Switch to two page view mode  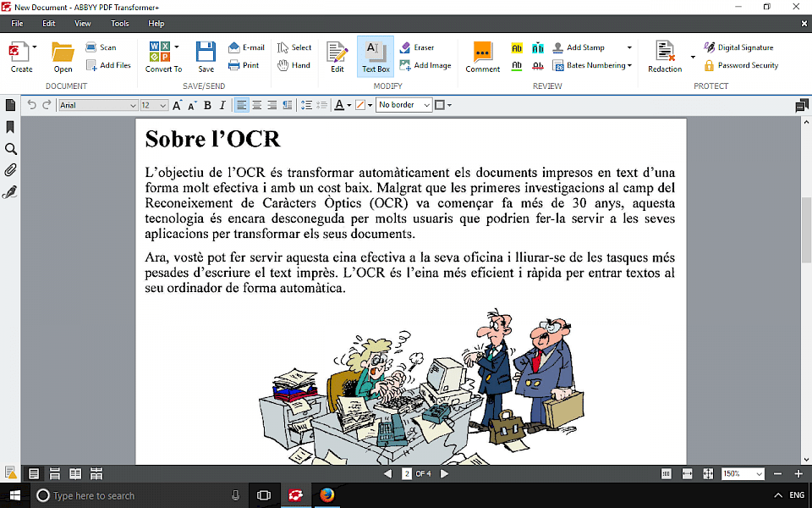pyautogui.click(x=75, y=474)
